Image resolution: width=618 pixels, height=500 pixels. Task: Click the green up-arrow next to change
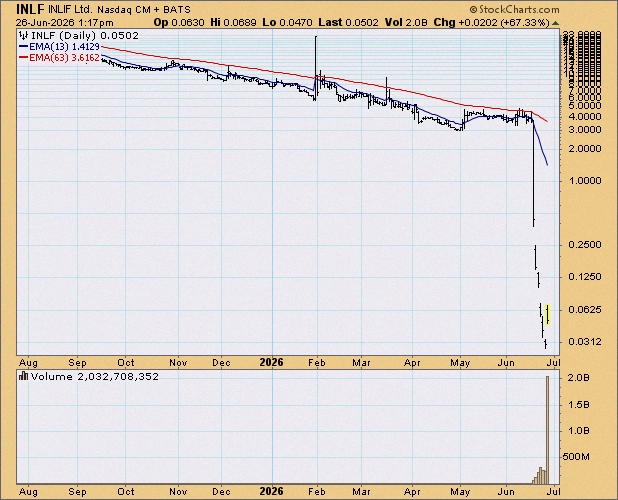[555, 23]
